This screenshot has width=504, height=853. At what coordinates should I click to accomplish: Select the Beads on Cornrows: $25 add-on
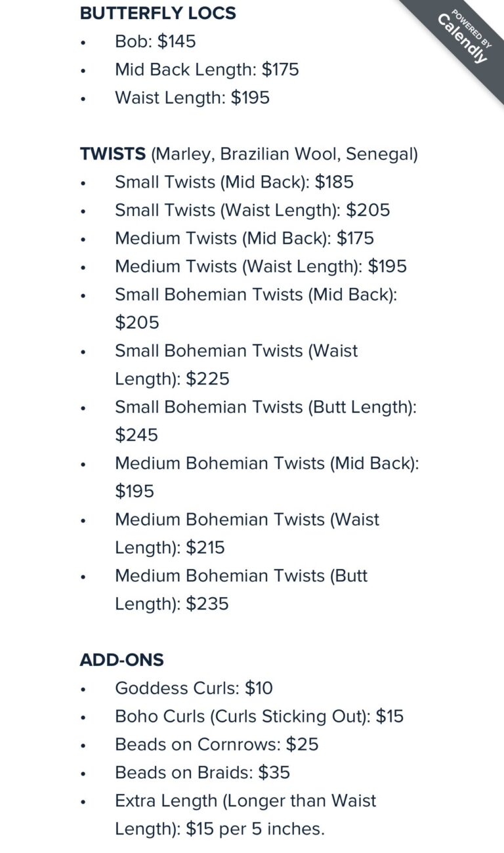pos(217,745)
